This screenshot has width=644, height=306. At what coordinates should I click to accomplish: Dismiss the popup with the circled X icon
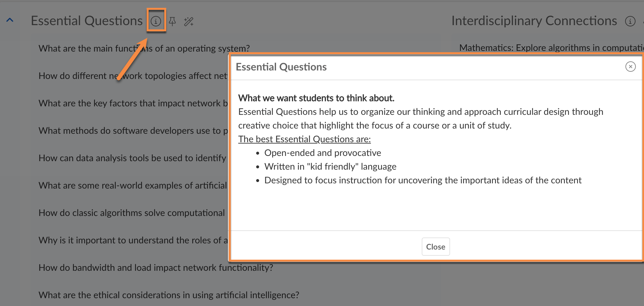pyautogui.click(x=630, y=67)
